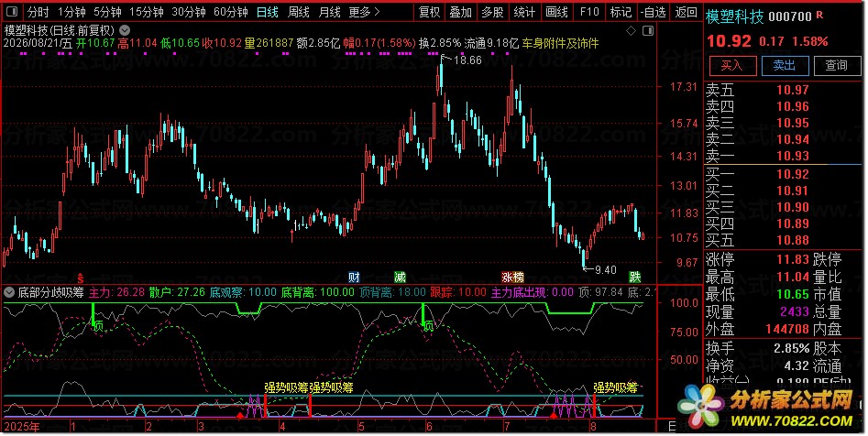Click the 9.40 low price label
The height and width of the screenshot is (436, 868).
[605, 270]
